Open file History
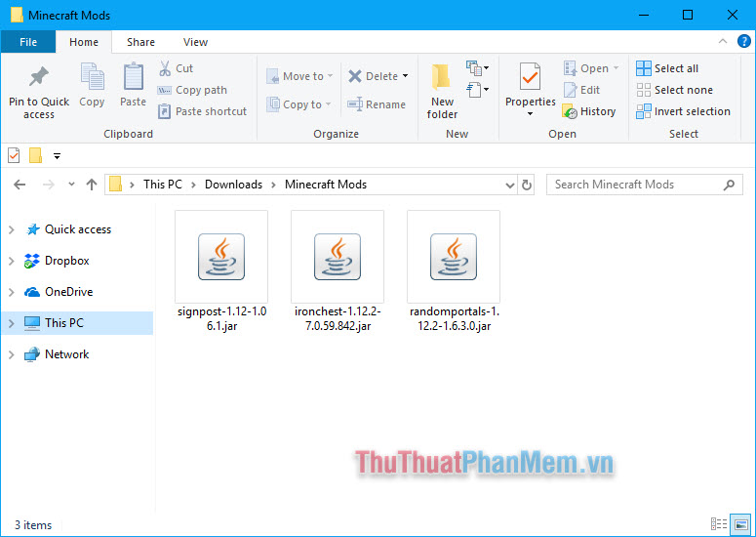 pos(589,111)
